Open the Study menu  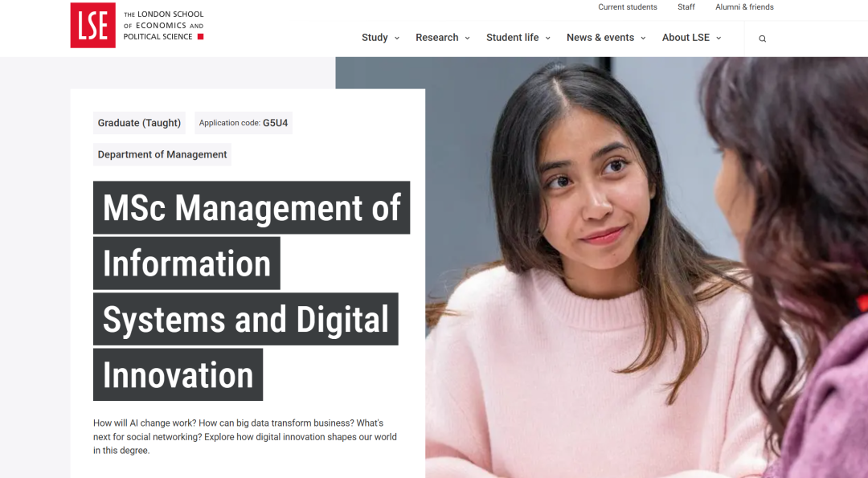[375, 38]
